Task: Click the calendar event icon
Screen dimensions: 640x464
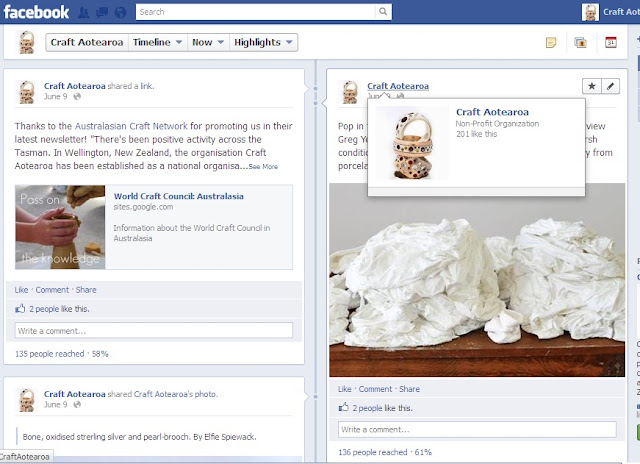Action: pos(611,42)
